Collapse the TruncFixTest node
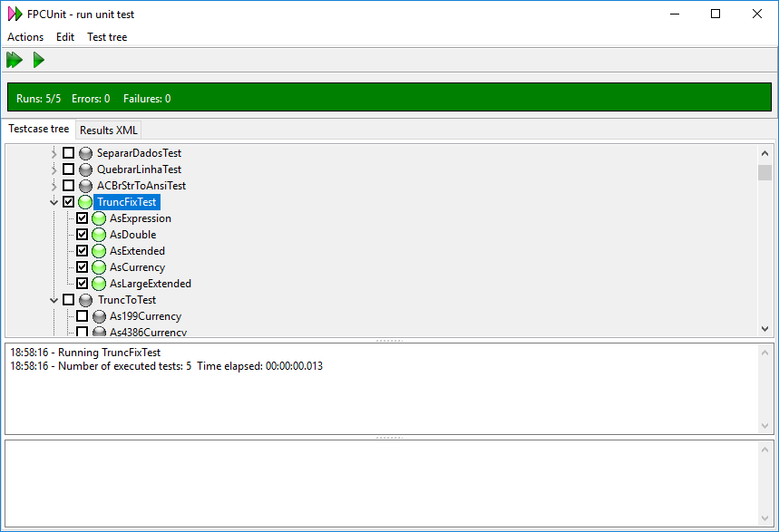This screenshot has width=779, height=532. (54, 202)
